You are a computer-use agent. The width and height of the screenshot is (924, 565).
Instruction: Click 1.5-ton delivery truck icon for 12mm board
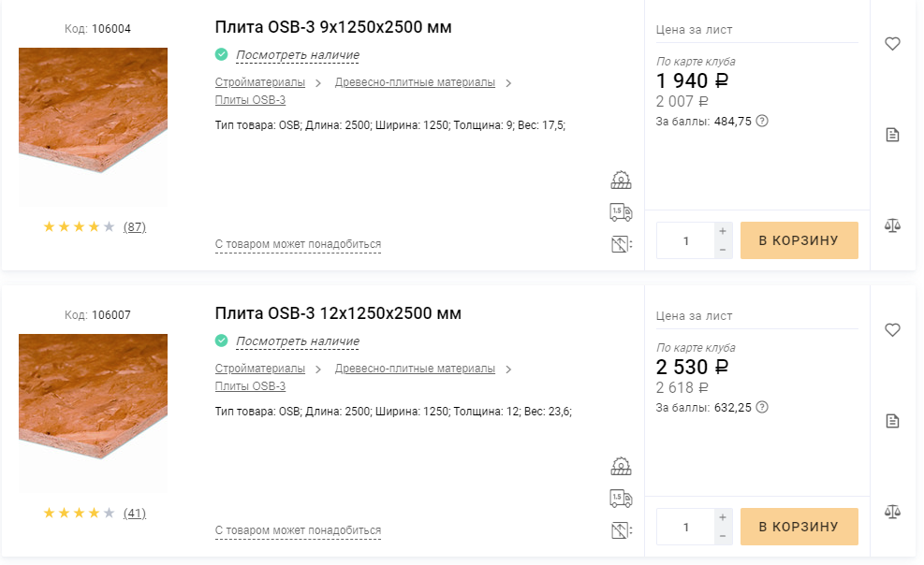pyautogui.click(x=621, y=499)
